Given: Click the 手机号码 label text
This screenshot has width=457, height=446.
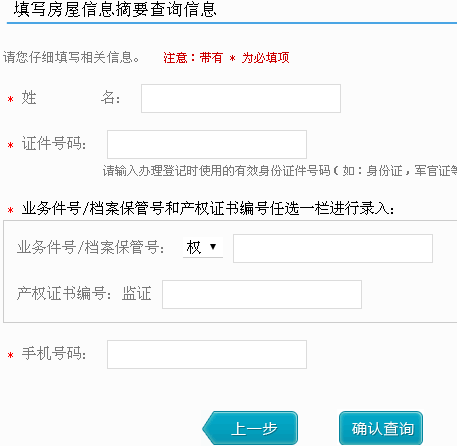Looking at the screenshot, I should (x=54, y=353).
